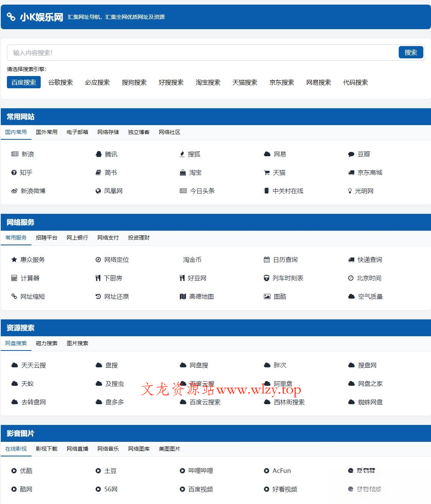431x504 pixels.
Task: Switch to the 国外常用 tab
Action: 46,132
